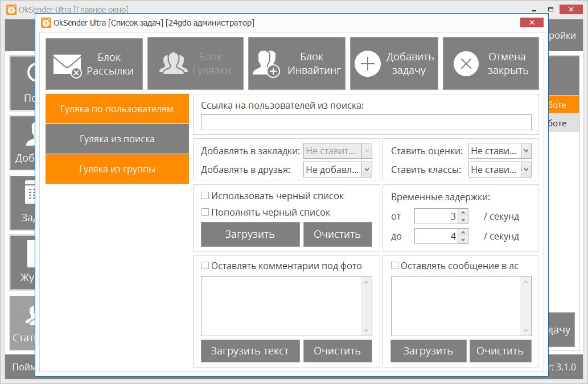
Task: Select Гуляка по пользователям tab
Action: coord(117,109)
